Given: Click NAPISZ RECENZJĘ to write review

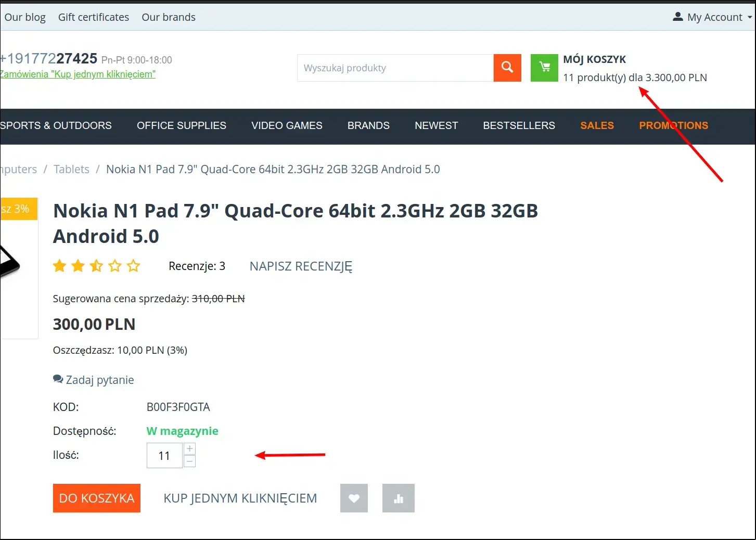Looking at the screenshot, I should [301, 266].
